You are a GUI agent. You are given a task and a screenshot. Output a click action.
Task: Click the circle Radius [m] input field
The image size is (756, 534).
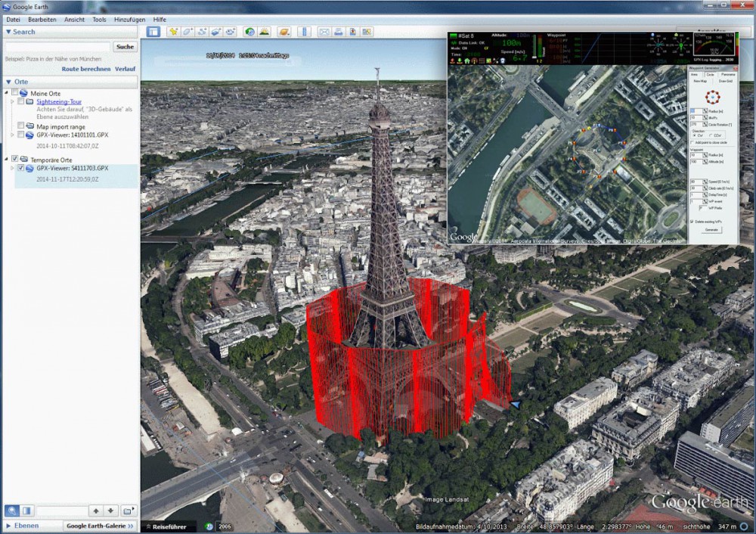pyautogui.click(x=696, y=111)
